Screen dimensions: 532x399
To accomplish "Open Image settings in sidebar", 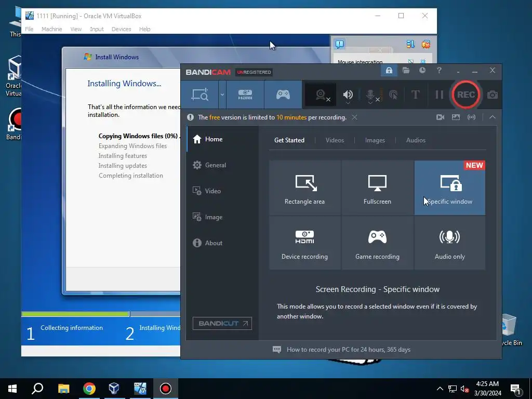I will pos(222,217).
